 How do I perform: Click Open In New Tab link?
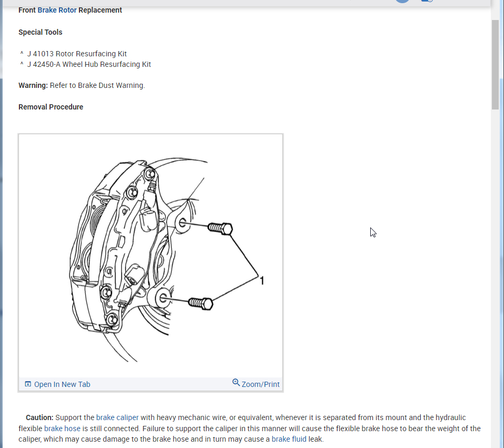tap(62, 384)
